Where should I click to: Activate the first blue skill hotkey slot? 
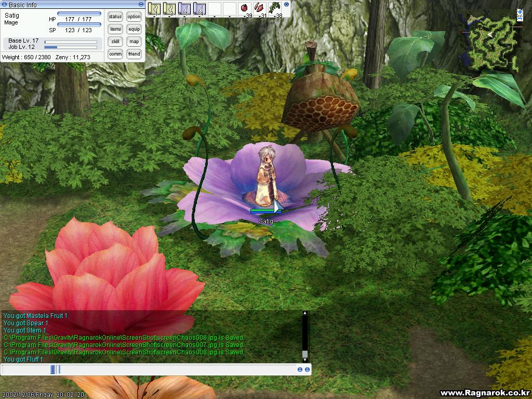pos(184,8)
